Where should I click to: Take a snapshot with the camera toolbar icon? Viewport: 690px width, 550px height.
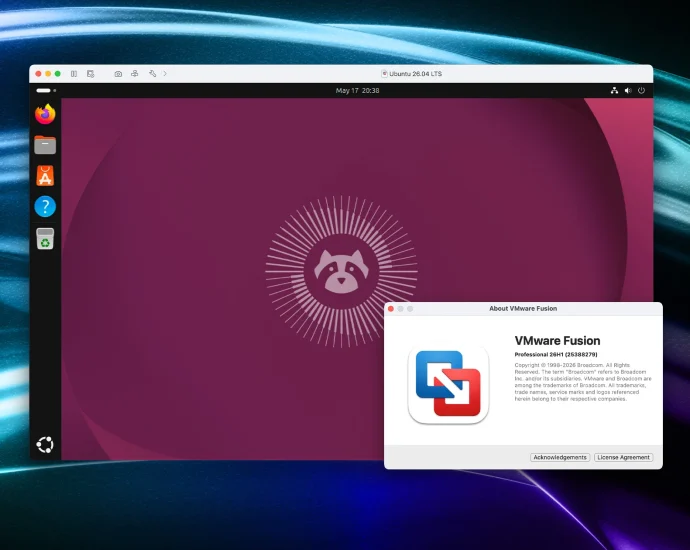(x=118, y=74)
